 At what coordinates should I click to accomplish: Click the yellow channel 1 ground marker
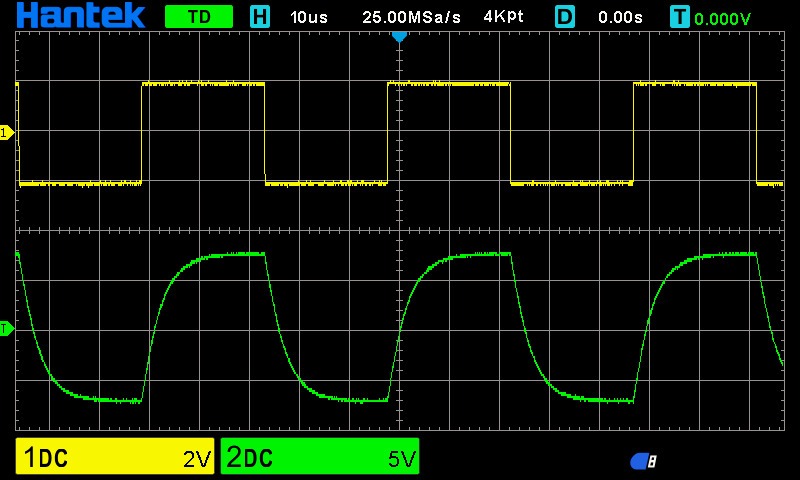[7, 133]
